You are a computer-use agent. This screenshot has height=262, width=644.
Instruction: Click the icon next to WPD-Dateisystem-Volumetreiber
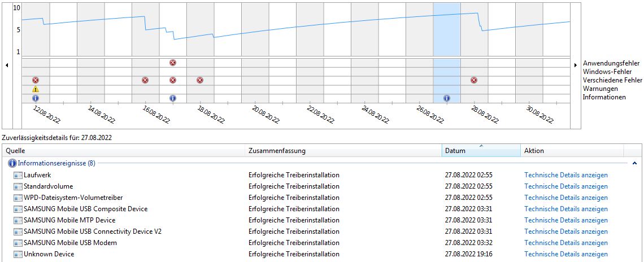(x=18, y=198)
